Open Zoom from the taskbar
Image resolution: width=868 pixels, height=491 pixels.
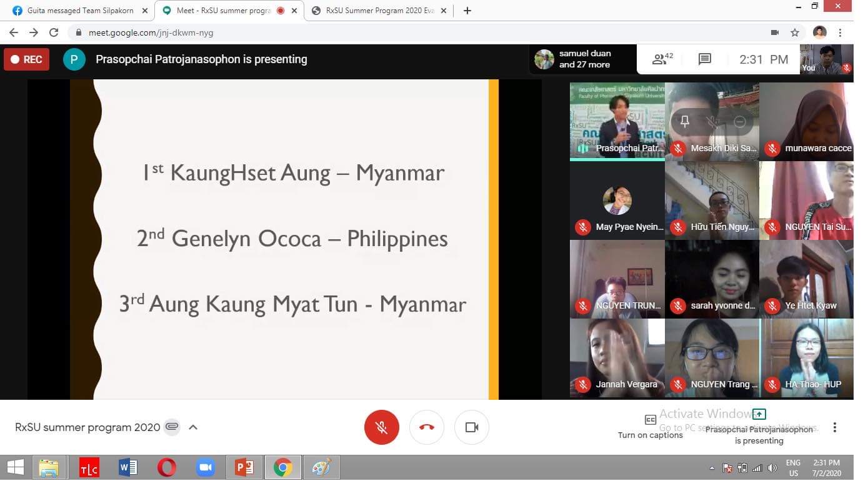click(x=205, y=467)
